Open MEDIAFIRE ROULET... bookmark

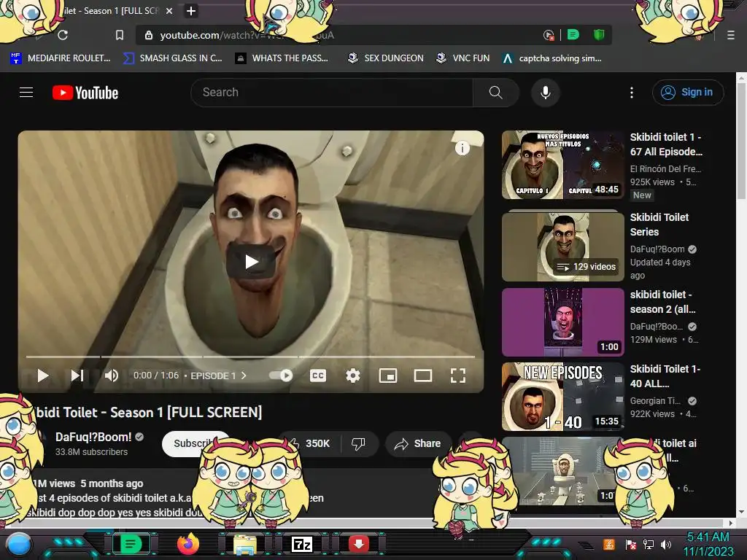coord(60,58)
